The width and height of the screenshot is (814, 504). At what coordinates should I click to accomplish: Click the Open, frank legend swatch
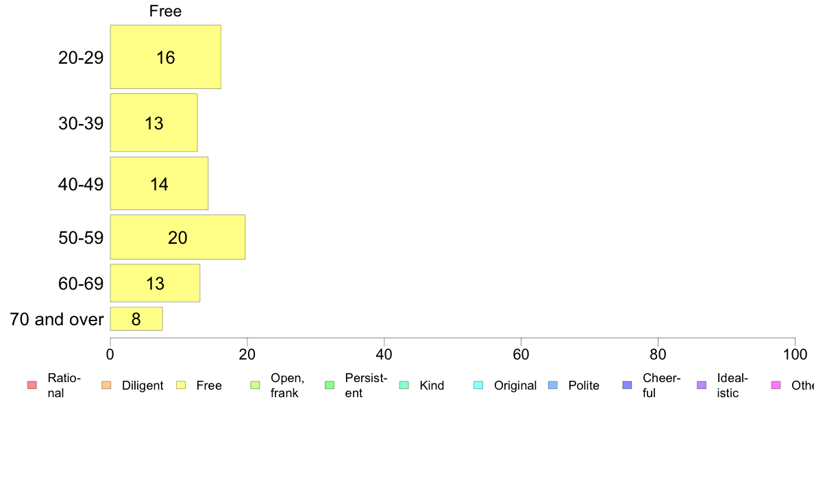[255, 385]
